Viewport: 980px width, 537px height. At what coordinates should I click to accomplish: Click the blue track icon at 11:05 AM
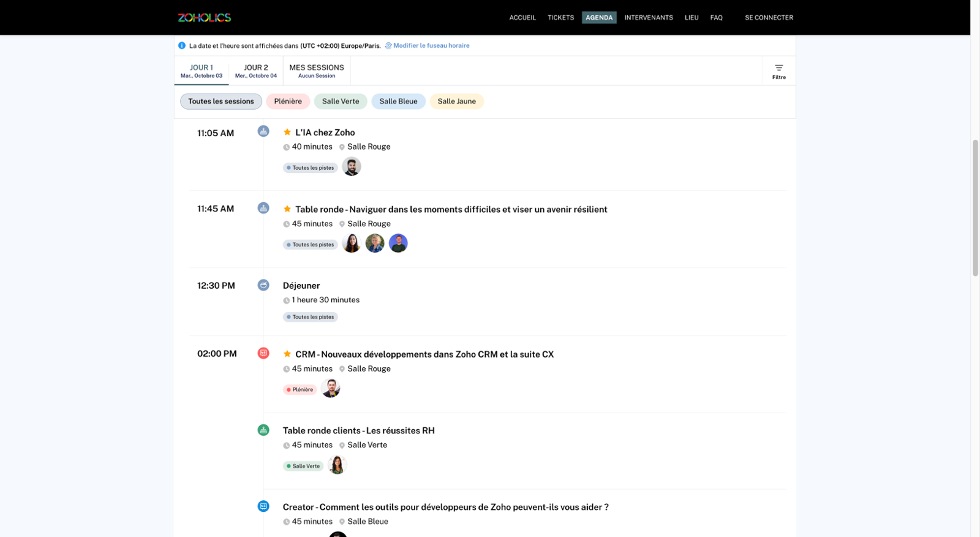coord(263,131)
